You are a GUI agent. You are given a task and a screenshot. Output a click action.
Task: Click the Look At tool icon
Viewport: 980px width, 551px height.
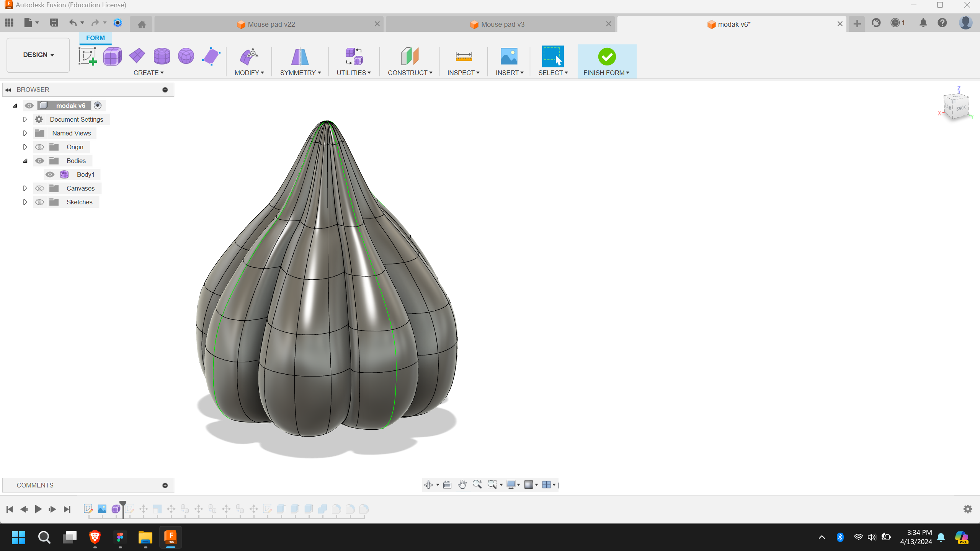447,484
